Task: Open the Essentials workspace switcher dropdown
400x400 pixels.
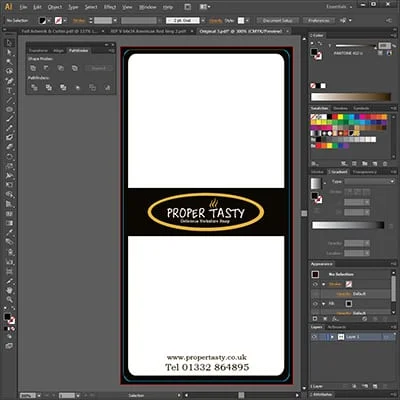Action: [339, 7]
